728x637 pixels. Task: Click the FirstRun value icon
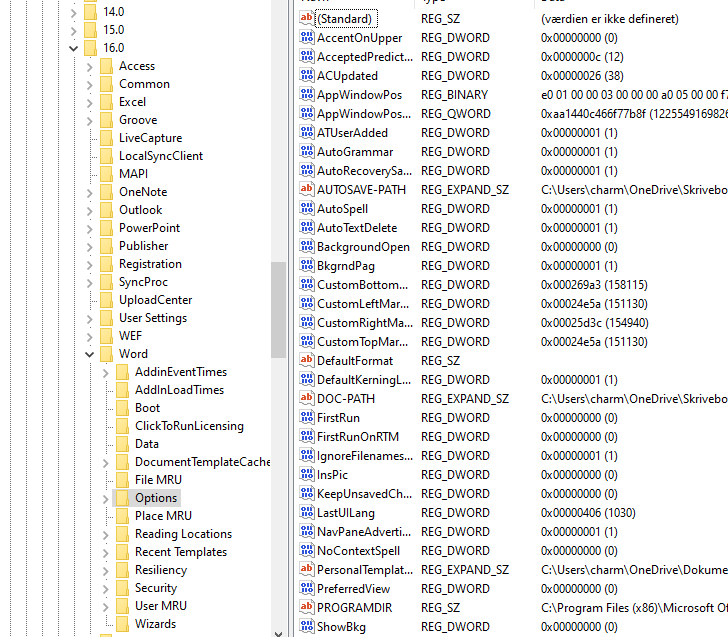point(306,417)
